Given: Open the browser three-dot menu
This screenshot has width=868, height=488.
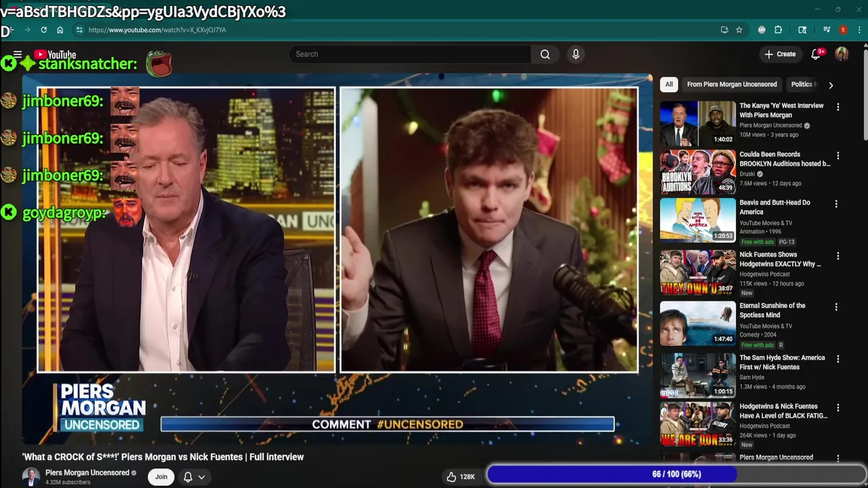Looking at the screenshot, I should pyautogui.click(x=859, y=30).
